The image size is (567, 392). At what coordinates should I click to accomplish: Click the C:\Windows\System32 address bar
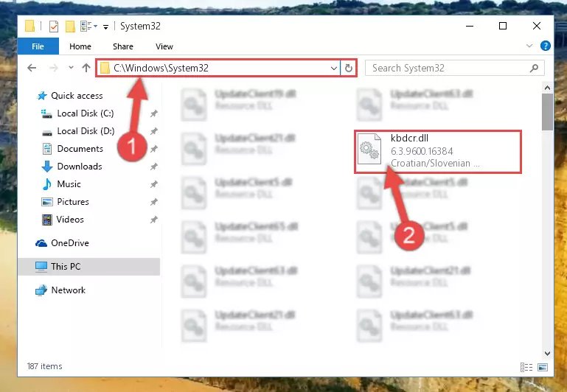[218, 68]
